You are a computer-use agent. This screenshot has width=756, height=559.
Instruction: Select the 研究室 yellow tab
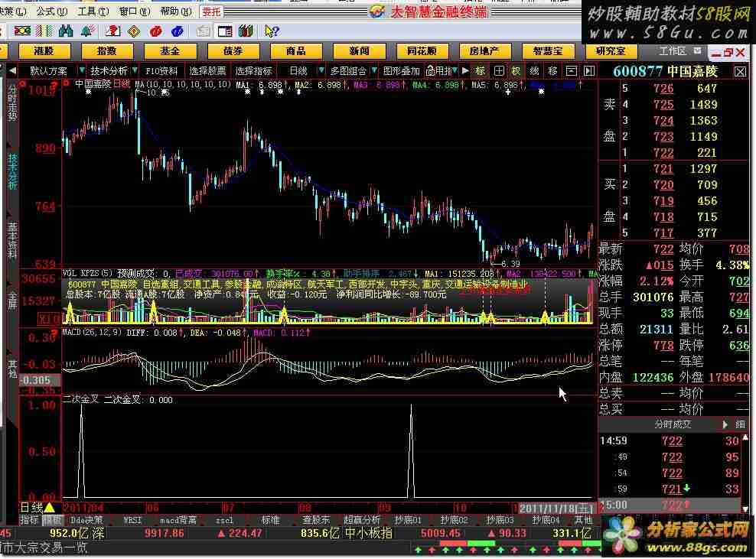(x=611, y=50)
